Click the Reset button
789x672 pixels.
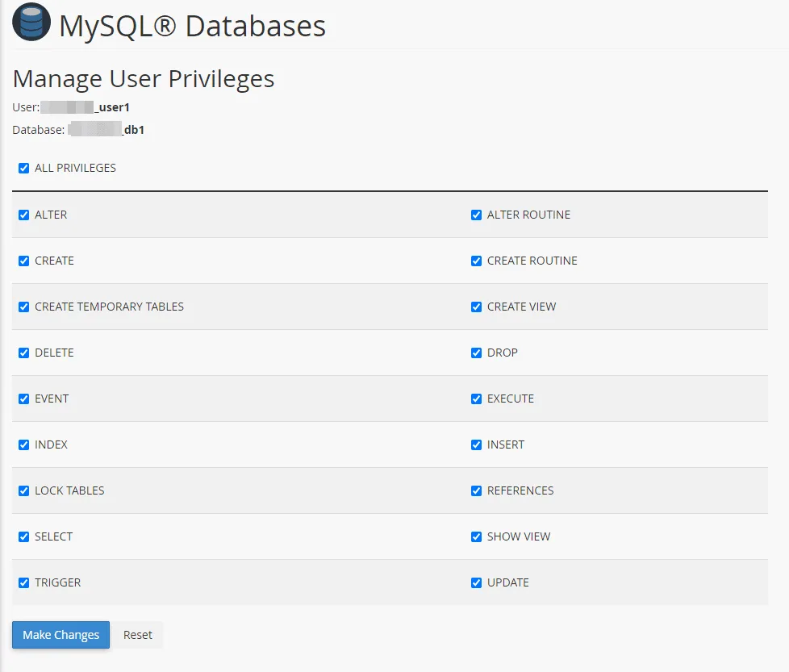tap(137, 635)
